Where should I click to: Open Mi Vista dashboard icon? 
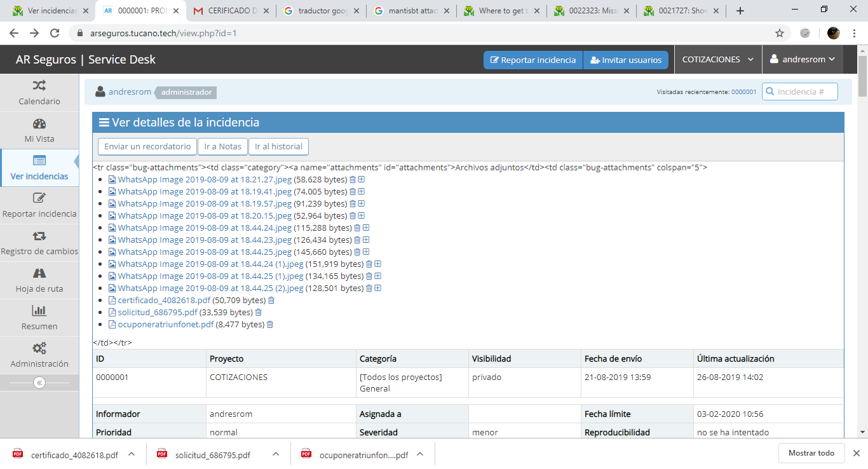pyautogui.click(x=39, y=124)
